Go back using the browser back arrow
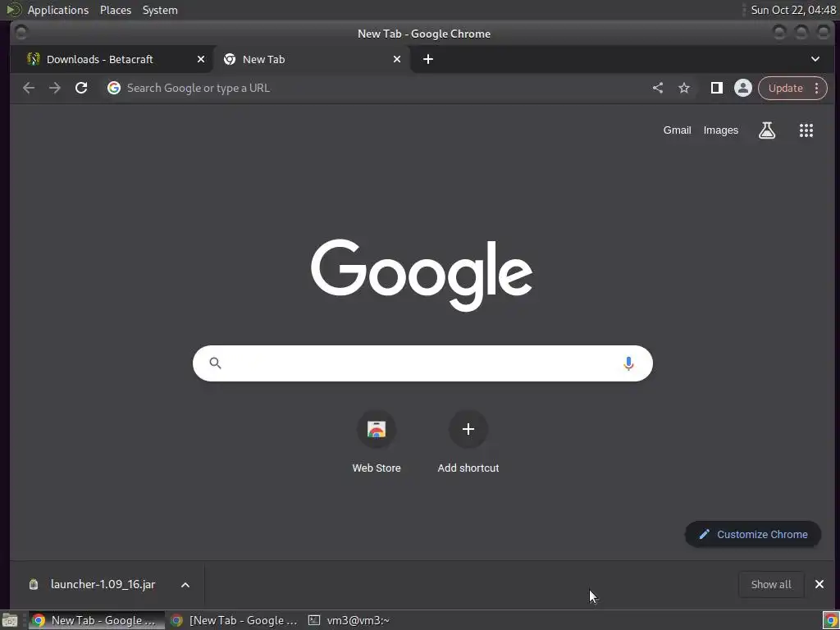840x630 pixels. coord(29,88)
